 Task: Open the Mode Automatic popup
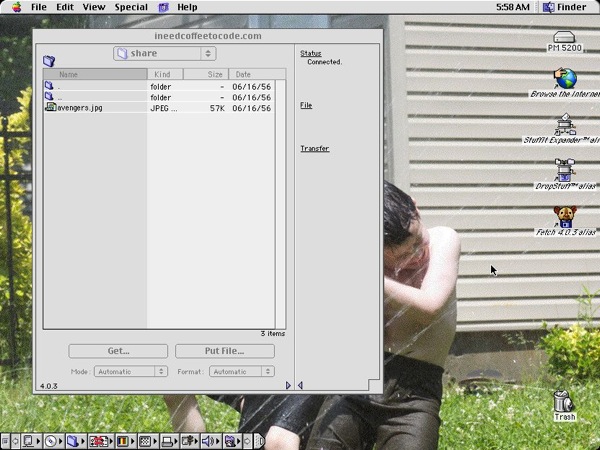(x=131, y=371)
